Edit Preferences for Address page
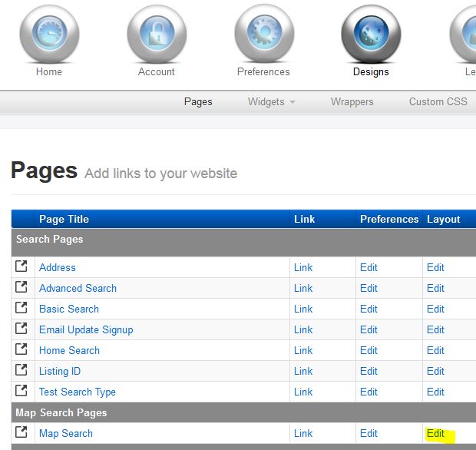The width and height of the screenshot is (476, 450). (369, 267)
